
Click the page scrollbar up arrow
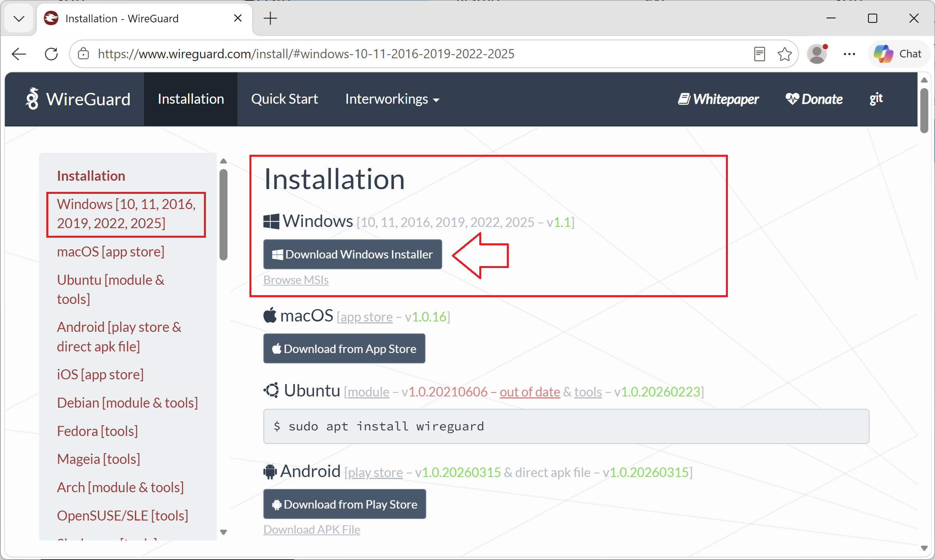[924, 80]
